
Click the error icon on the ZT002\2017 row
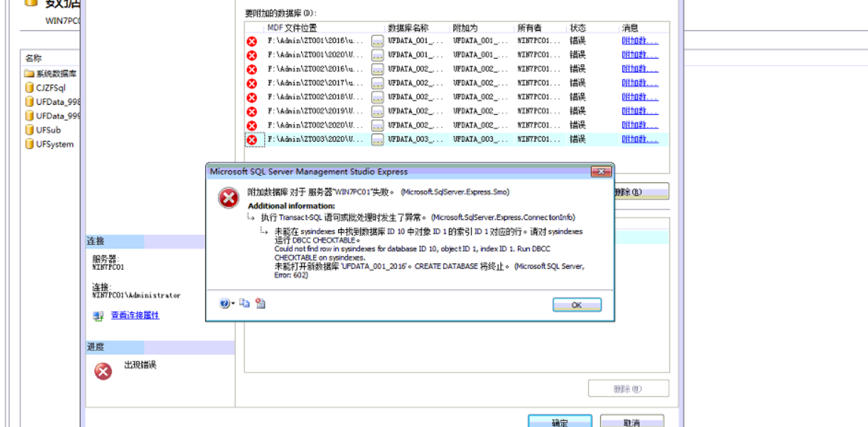coord(252,83)
